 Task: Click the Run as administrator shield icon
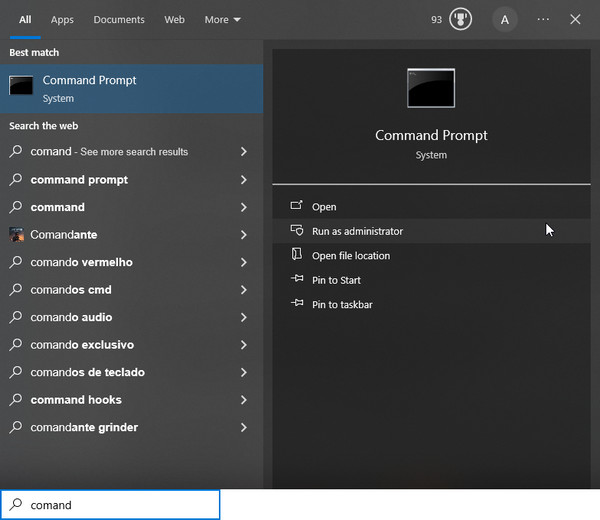click(296, 231)
